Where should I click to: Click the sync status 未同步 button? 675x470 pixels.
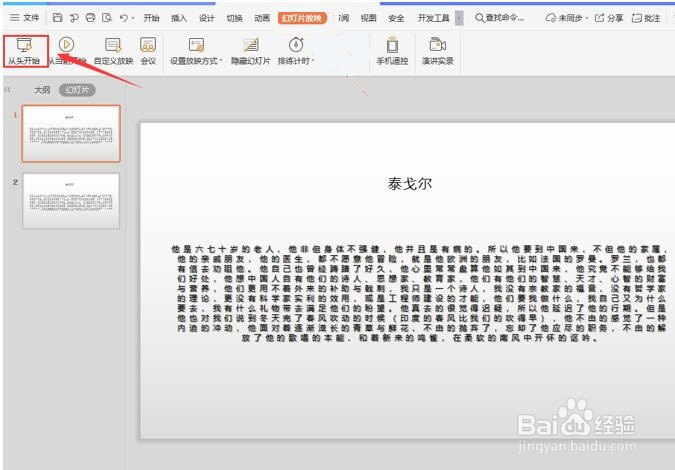(x=567, y=18)
